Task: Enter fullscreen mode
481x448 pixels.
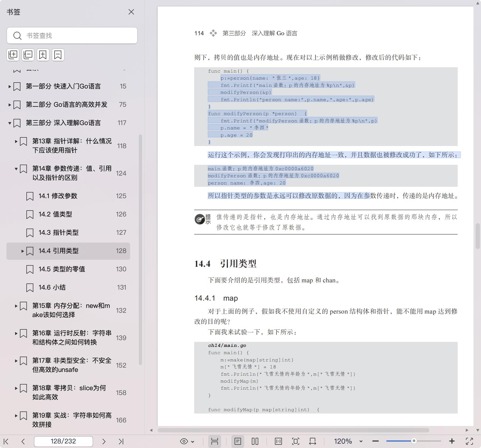Action: coord(469,441)
